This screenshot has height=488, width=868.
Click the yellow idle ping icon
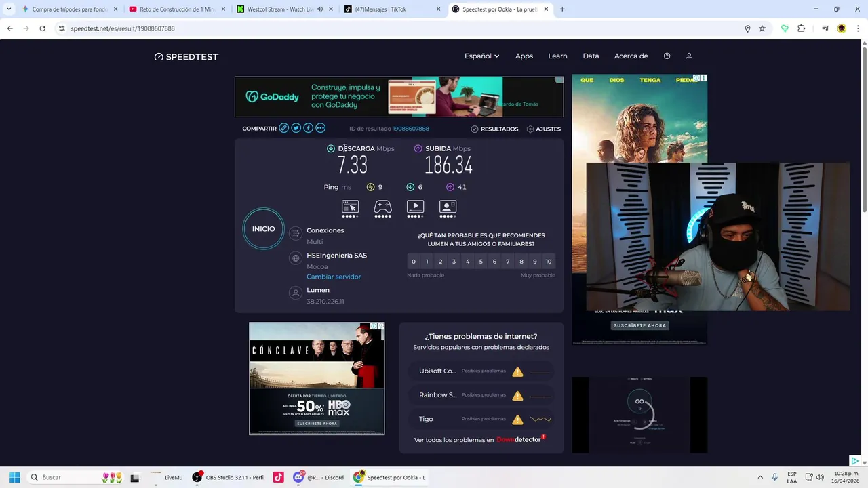pyautogui.click(x=371, y=187)
